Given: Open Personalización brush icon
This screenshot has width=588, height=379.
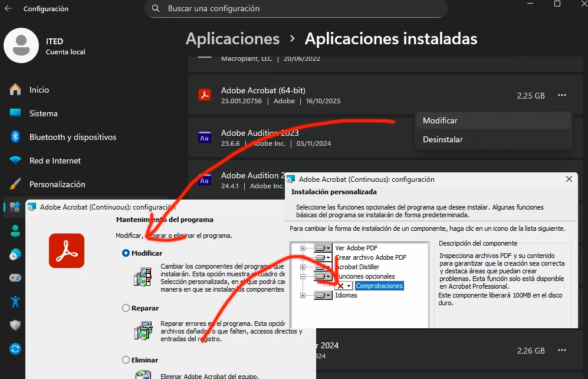Looking at the screenshot, I should (x=15, y=184).
